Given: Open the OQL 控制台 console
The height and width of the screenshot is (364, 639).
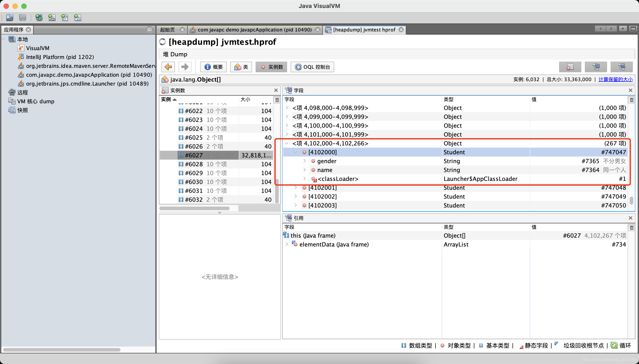Looking at the screenshot, I should [312, 67].
